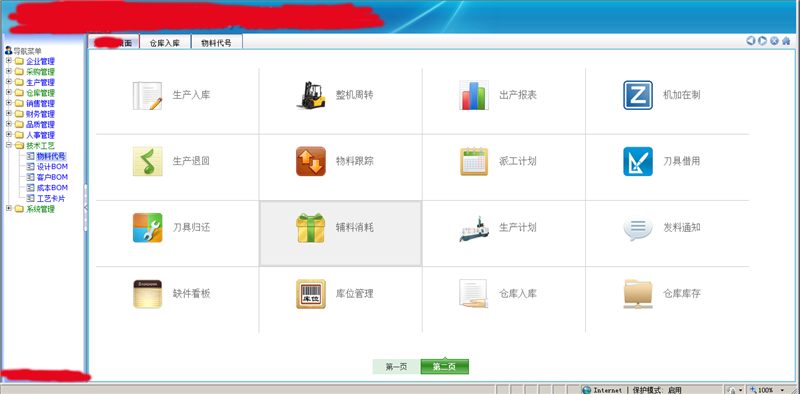Open the 仓库入库 document icon
The width and height of the screenshot is (800, 394).
474,294
